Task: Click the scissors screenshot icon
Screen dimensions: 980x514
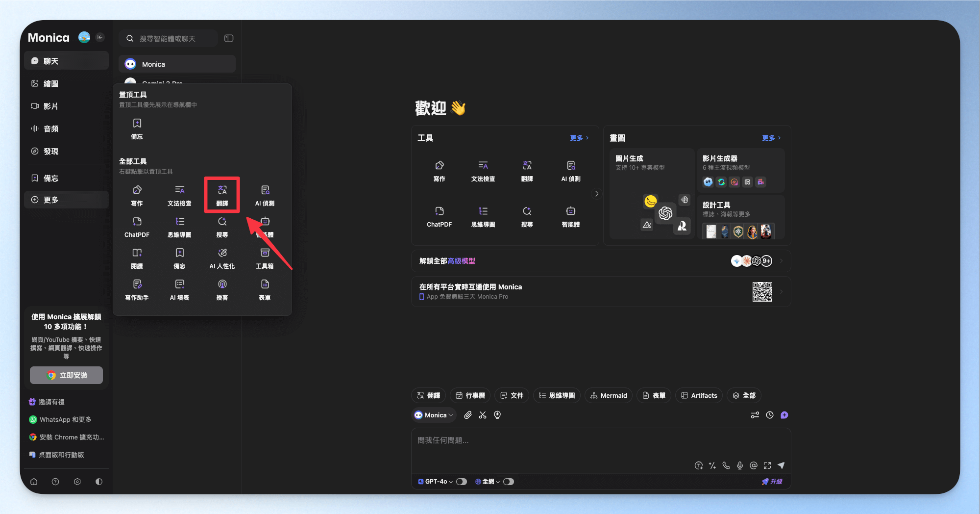Action: [483, 415]
